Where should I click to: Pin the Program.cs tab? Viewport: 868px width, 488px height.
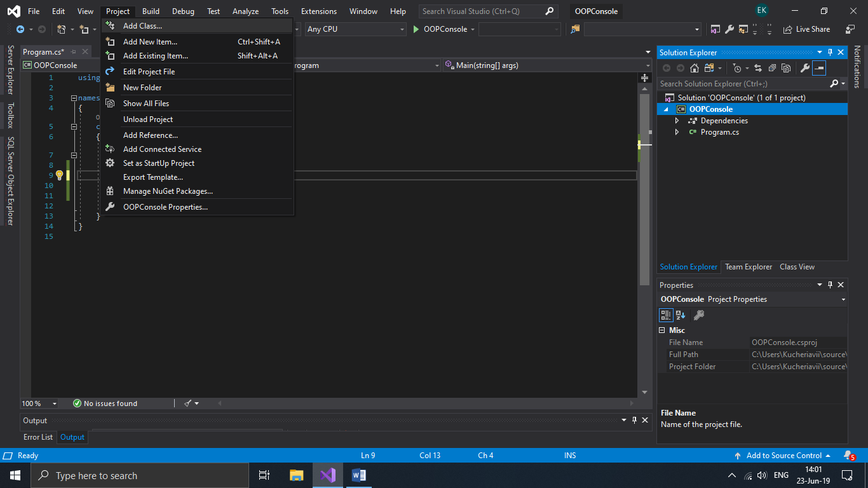pyautogui.click(x=74, y=52)
